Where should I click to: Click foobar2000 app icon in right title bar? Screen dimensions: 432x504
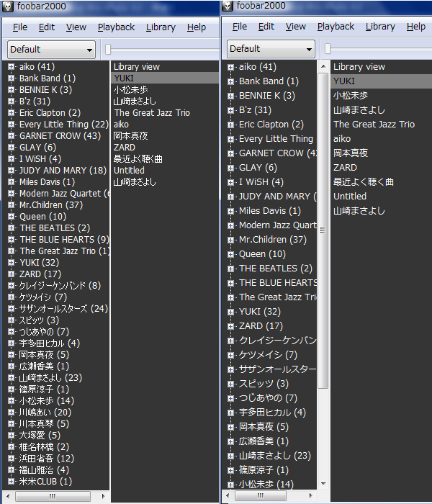coord(228,6)
